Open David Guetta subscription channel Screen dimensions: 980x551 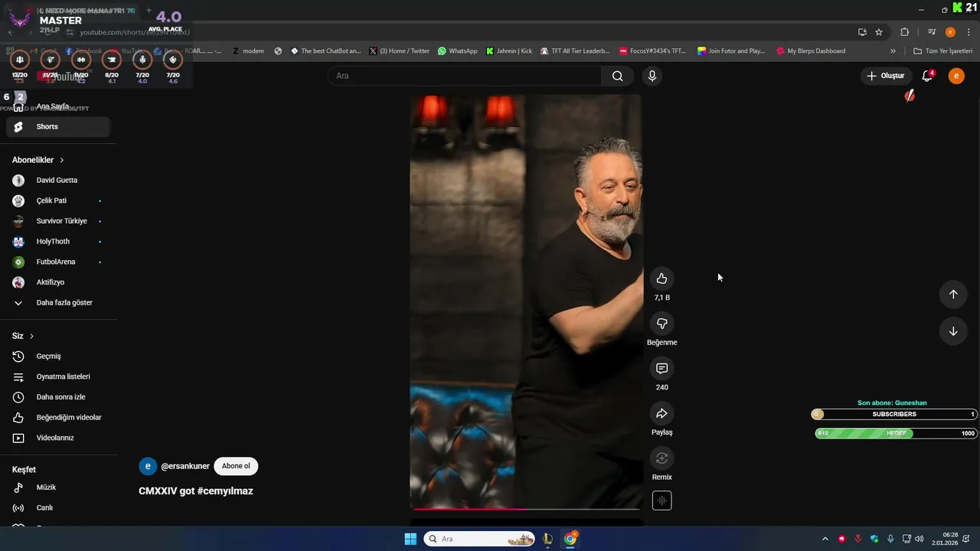[x=58, y=181]
